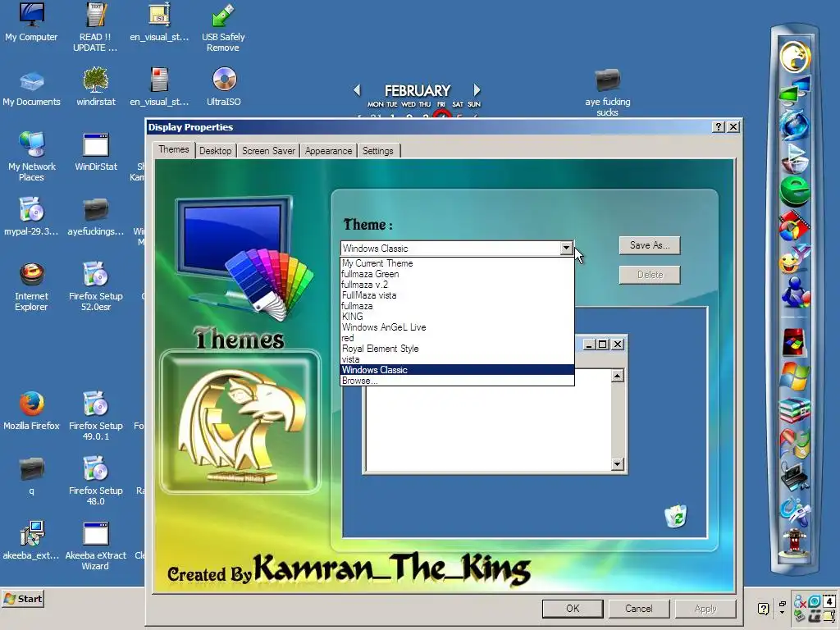Select the akeeba_ext installer icon
The image size is (840, 630).
[31, 540]
